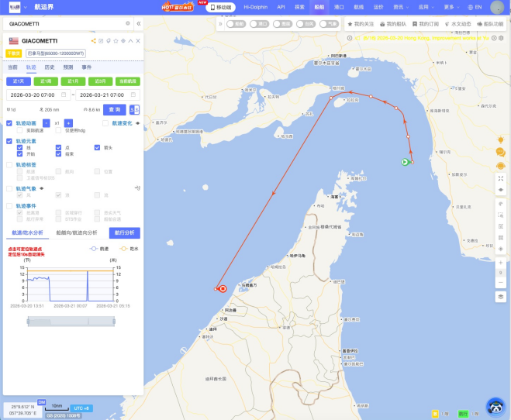Enable the 航速变化 checkbox
Image resolution: width=511 pixels, height=420 pixels.
pyautogui.click(x=105, y=123)
